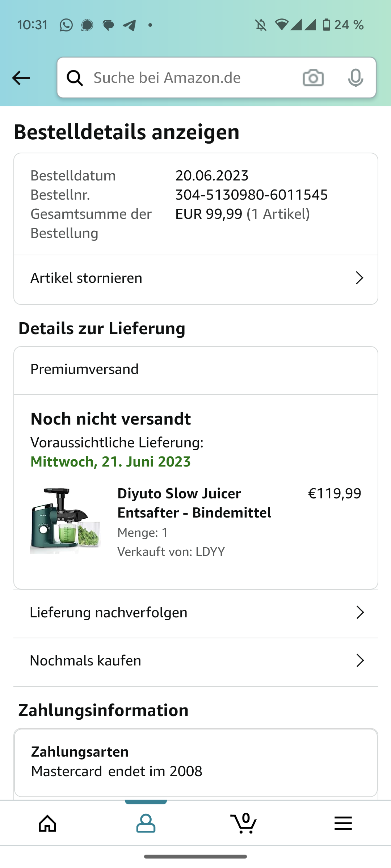Tap the order number 304-5130980-6011545
Image resolution: width=391 pixels, height=868 pixels.
point(251,195)
